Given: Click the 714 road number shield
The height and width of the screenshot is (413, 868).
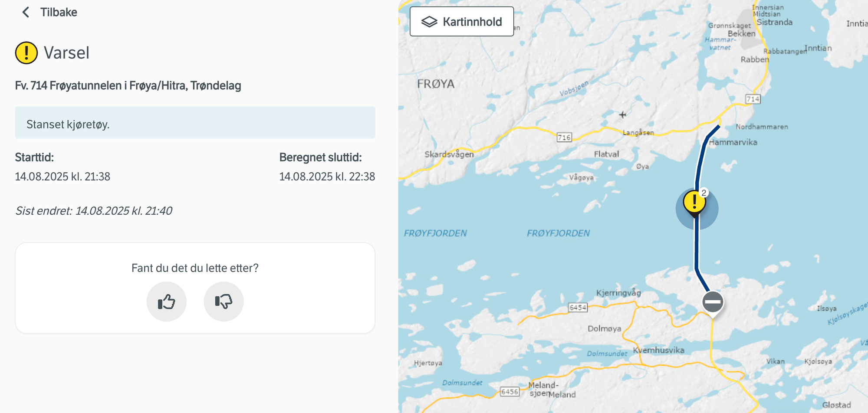Looking at the screenshot, I should (753, 99).
